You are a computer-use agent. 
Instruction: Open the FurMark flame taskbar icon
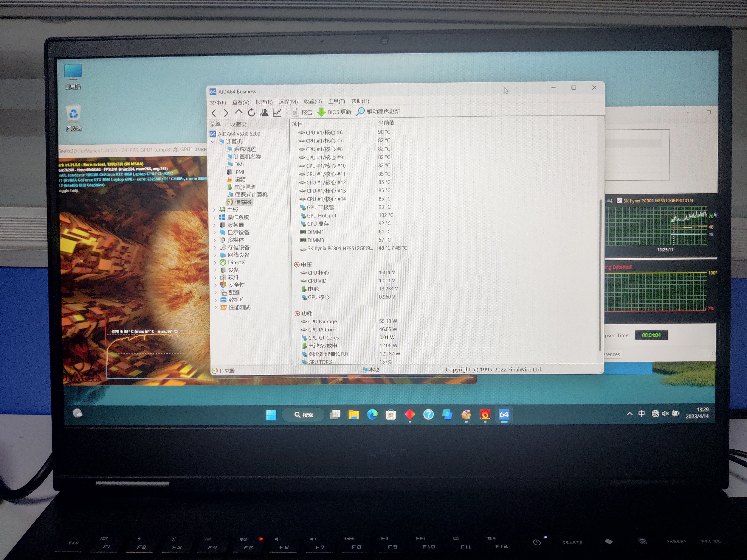(485, 414)
